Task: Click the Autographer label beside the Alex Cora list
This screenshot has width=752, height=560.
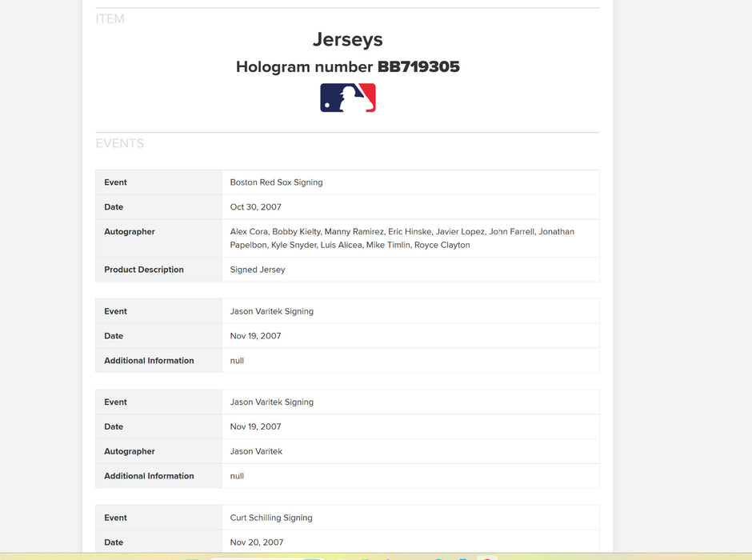Action: point(130,231)
